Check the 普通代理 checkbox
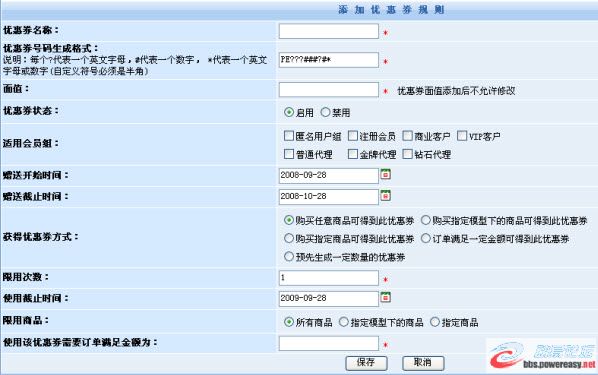 point(289,154)
